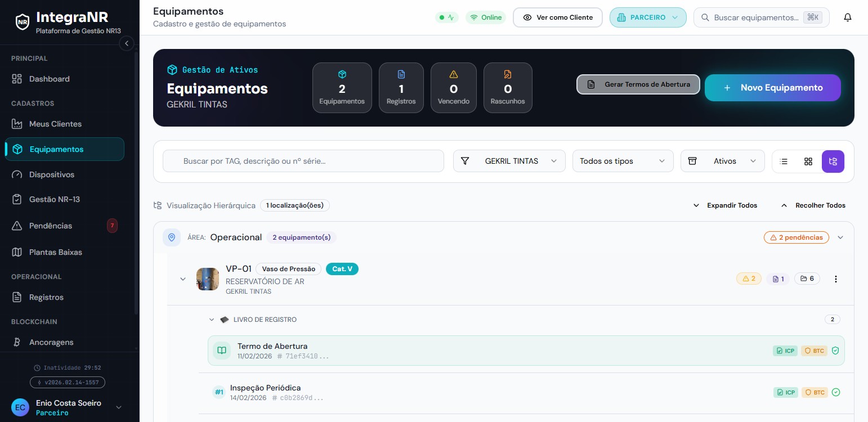Open the Ativos status dropdown
This screenshot has height=422, width=868.
click(x=722, y=161)
